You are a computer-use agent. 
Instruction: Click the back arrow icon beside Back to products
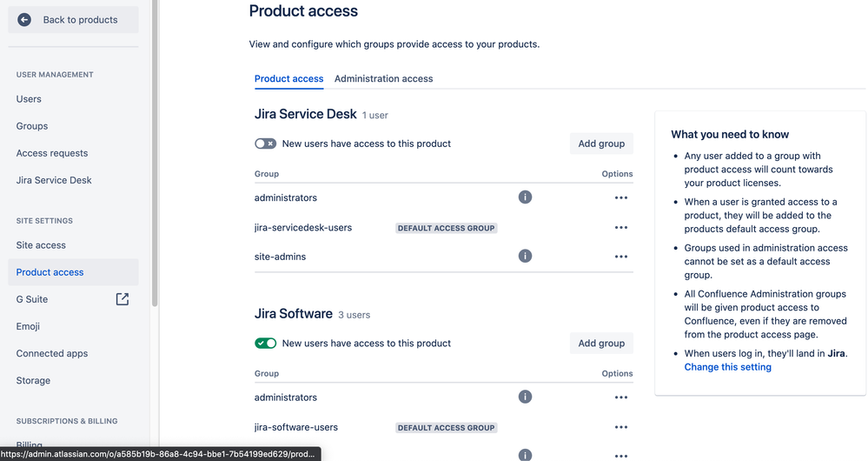click(24, 20)
